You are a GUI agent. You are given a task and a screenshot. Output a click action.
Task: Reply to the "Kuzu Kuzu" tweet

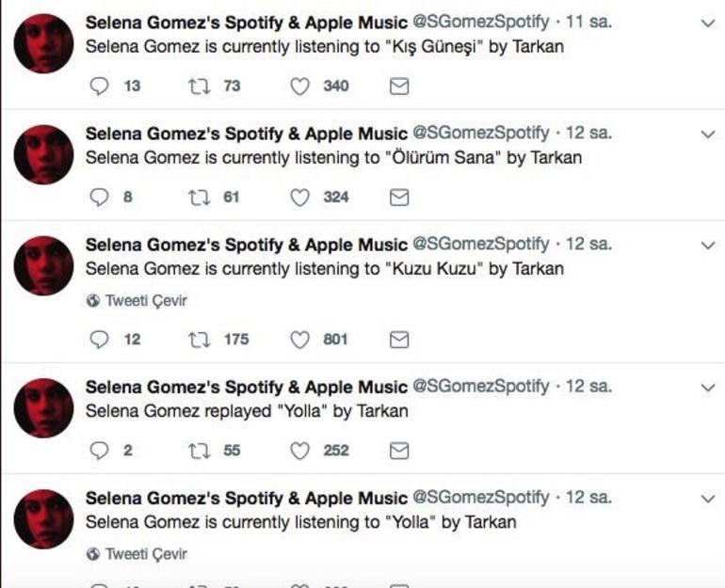pos(99,340)
